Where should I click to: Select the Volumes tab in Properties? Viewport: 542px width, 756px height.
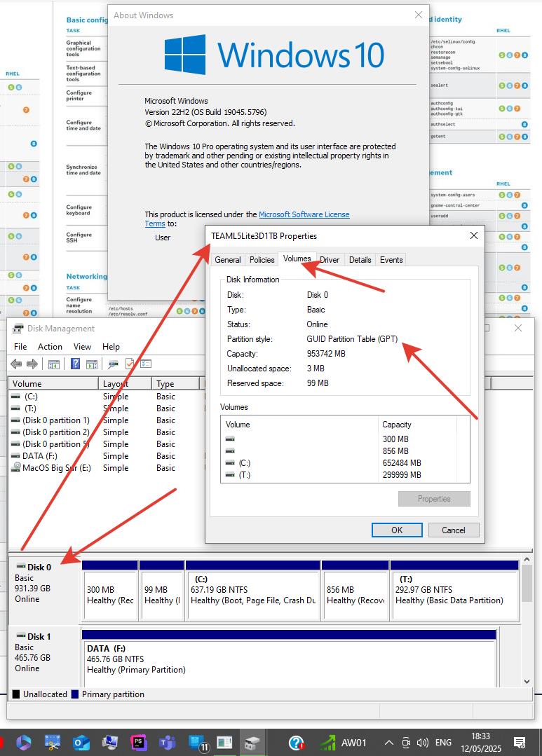tap(297, 259)
